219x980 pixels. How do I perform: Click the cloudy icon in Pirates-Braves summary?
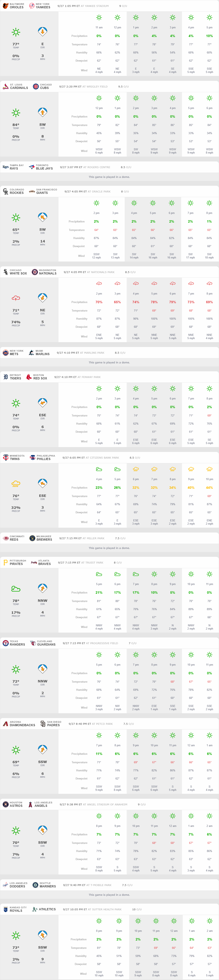tap(16, 588)
